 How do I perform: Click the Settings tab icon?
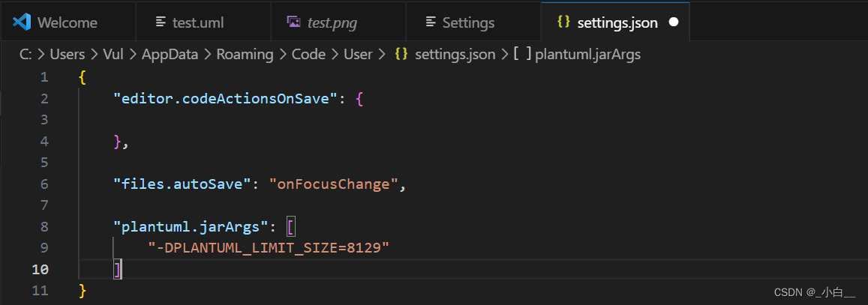pos(431,22)
